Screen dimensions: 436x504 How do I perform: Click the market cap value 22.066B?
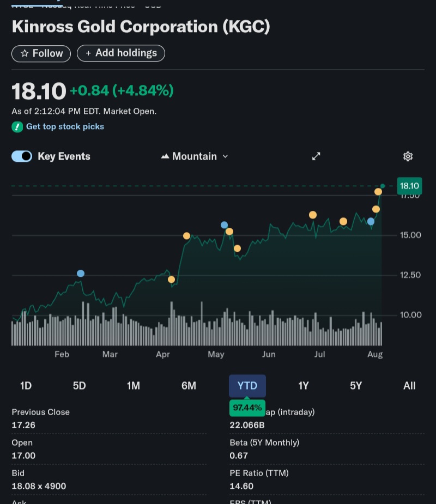click(247, 425)
